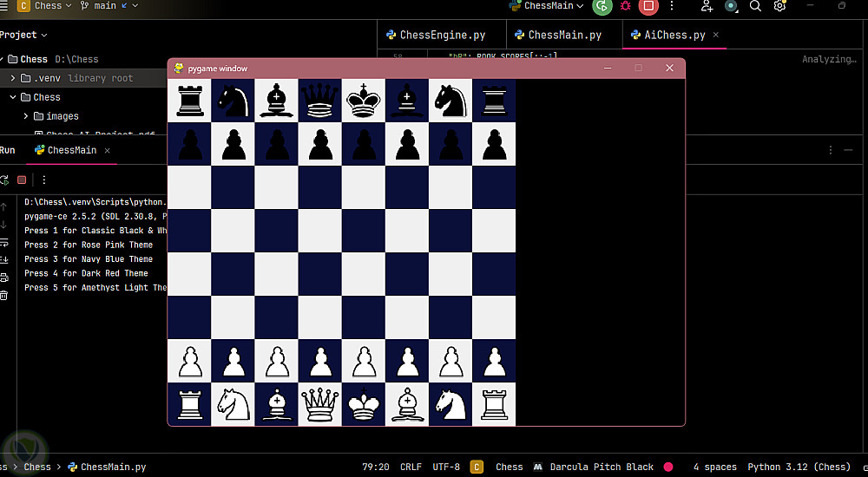This screenshot has height=477, width=868.
Task: Select the black knight beside the black king-side rook
Action: click(450, 100)
